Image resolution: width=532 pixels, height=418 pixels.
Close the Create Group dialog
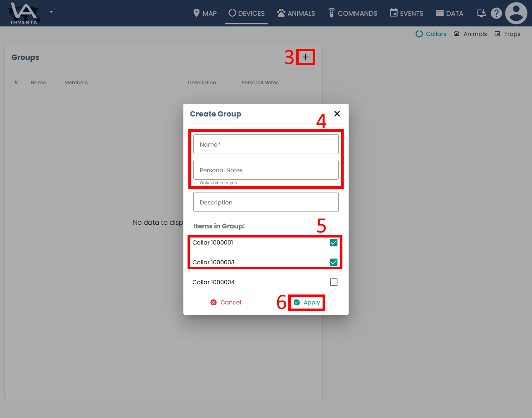coord(337,114)
